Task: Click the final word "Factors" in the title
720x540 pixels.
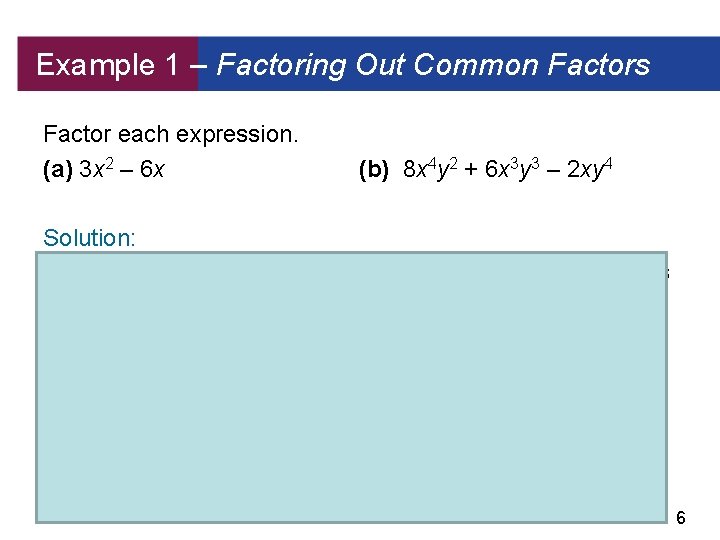Action: (x=600, y=66)
